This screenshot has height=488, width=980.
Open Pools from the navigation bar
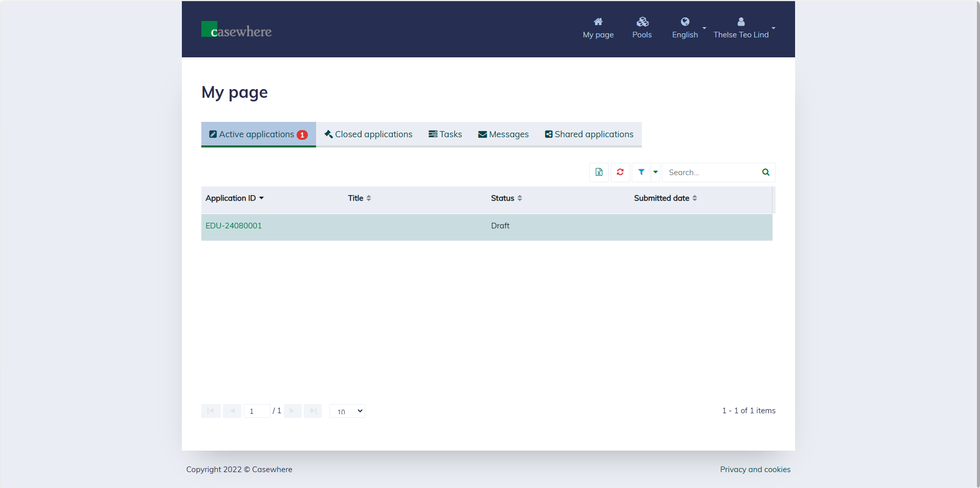642,28
